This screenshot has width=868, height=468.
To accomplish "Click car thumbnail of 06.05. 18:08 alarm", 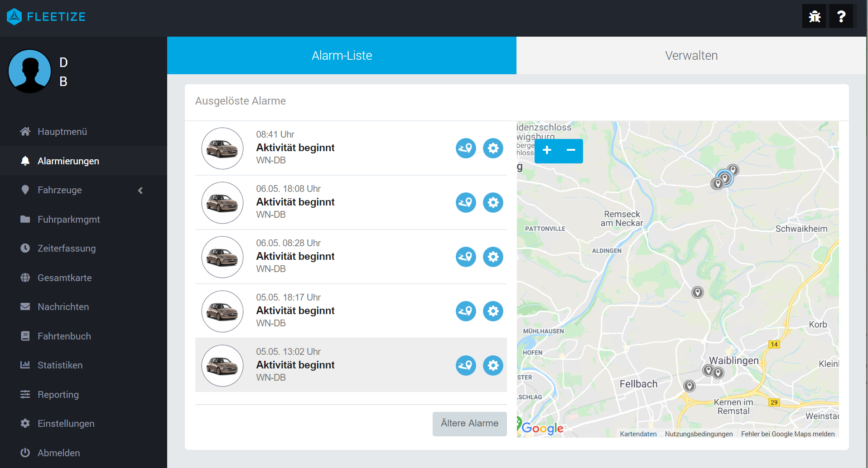I will (x=222, y=203).
